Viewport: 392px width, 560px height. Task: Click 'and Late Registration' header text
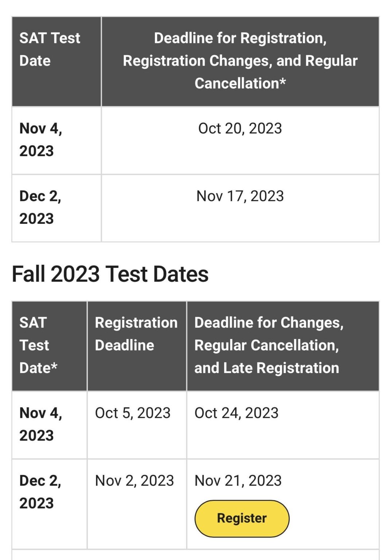click(x=267, y=368)
